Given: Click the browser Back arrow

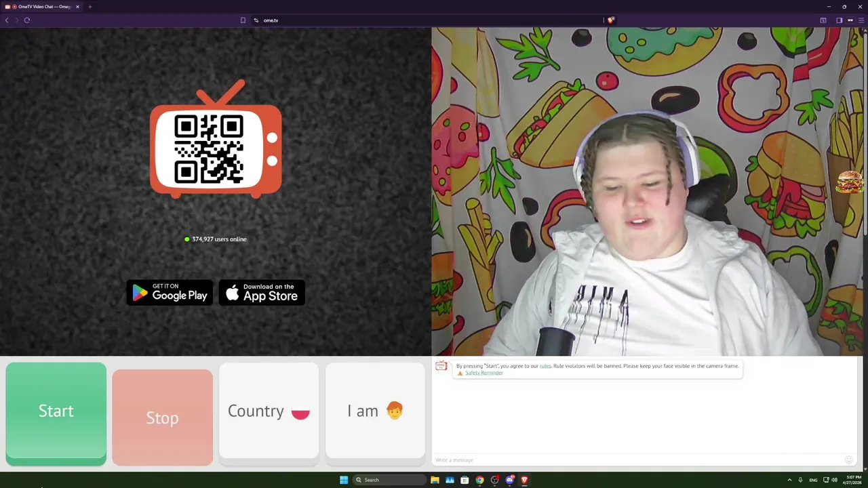Looking at the screenshot, I should point(7,20).
